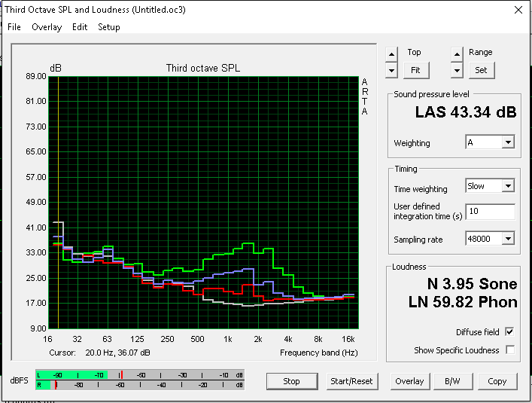Click the B/W button
Viewport: 532px width, 403px height.
click(x=452, y=381)
